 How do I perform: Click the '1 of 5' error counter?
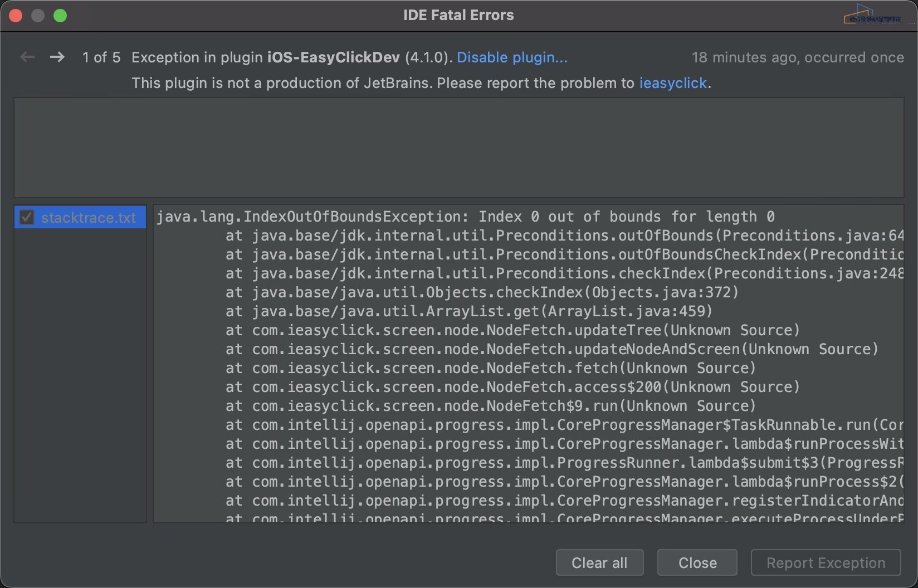(x=101, y=57)
